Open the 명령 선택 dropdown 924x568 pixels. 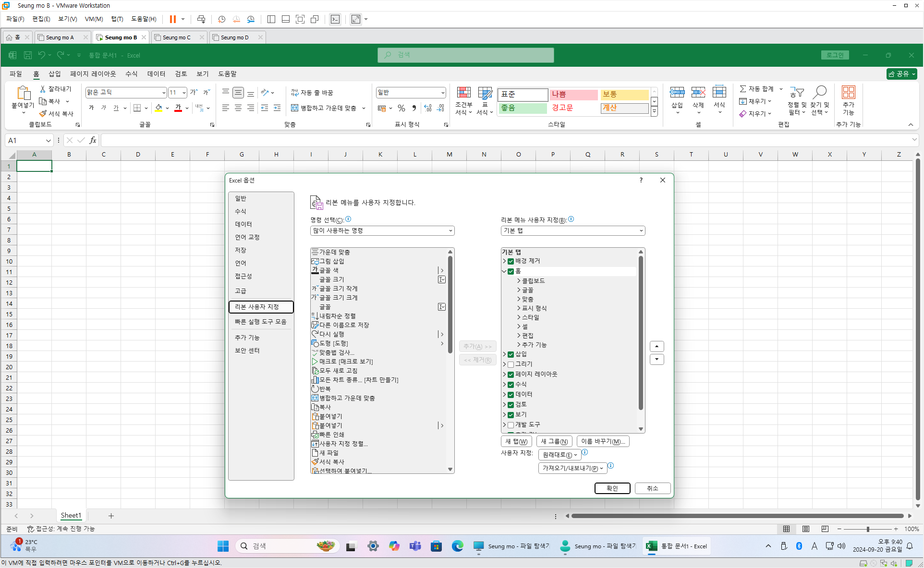click(382, 230)
